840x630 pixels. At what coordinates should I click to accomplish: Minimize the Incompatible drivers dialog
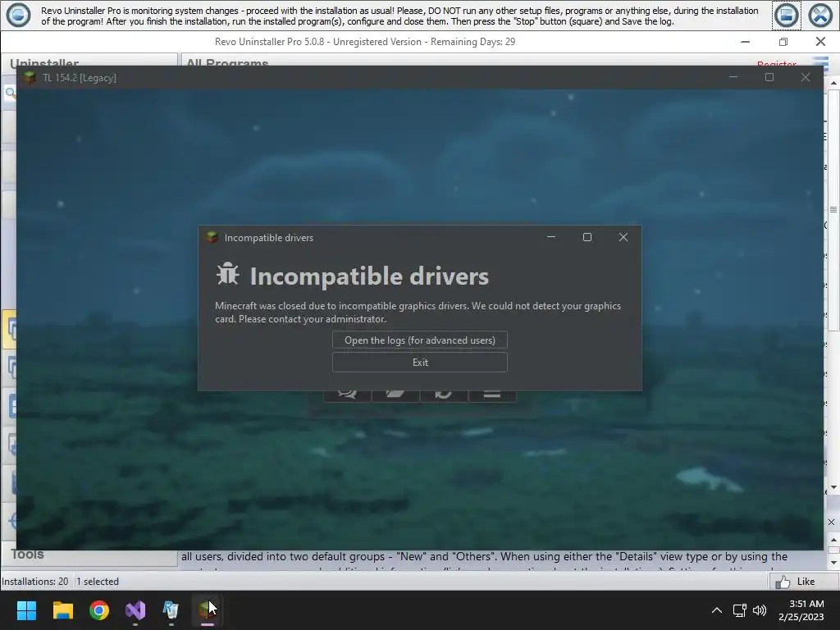[550, 237]
